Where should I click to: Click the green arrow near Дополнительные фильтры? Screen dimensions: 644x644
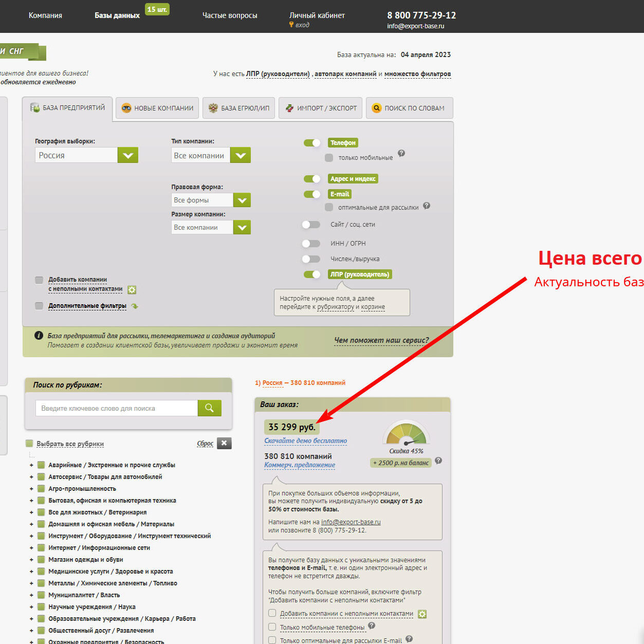pos(135,306)
